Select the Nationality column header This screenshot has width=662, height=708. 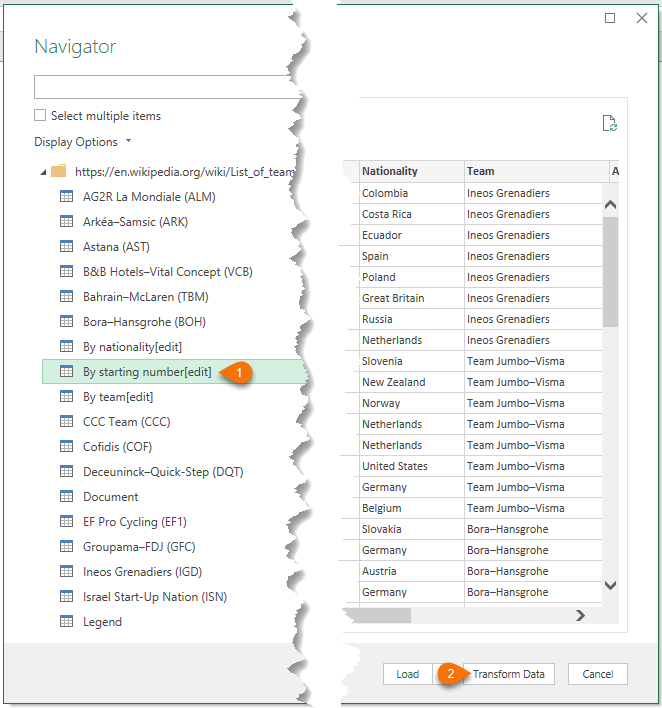click(411, 171)
